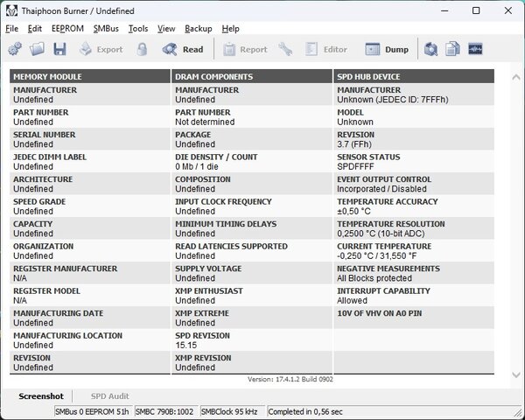The width and height of the screenshot is (525, 420).
Task: Open the SMBus menu
Action: click(x=106, y=29)
